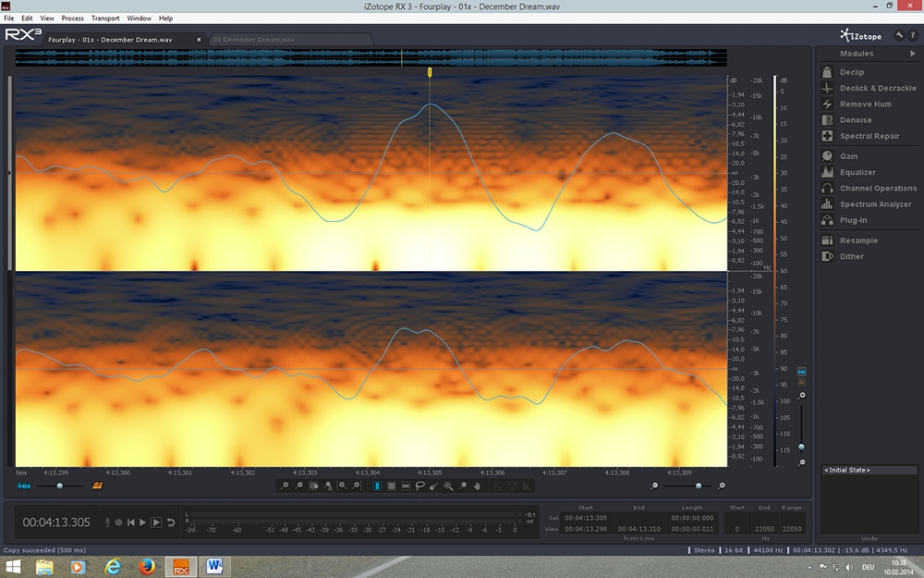Click the Channel Operations headphone icon
This screenshot has width=924, height=578.
(827, 188)
